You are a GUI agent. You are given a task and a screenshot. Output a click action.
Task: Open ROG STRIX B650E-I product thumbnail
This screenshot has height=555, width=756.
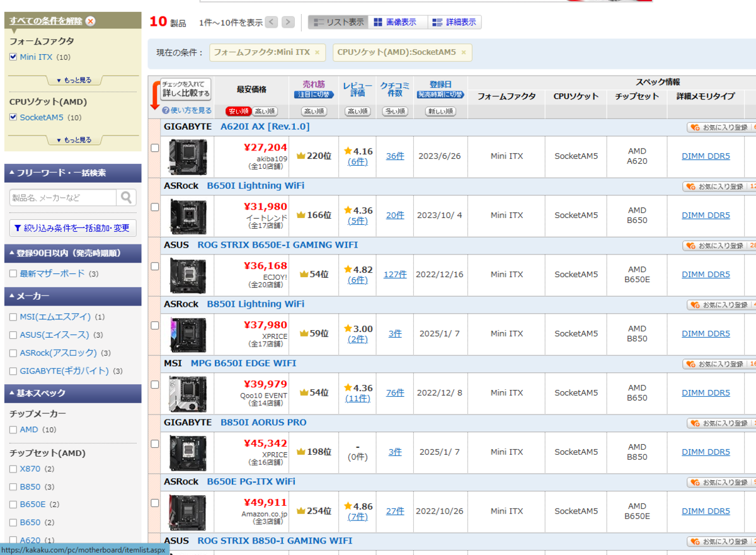point(188,275)
